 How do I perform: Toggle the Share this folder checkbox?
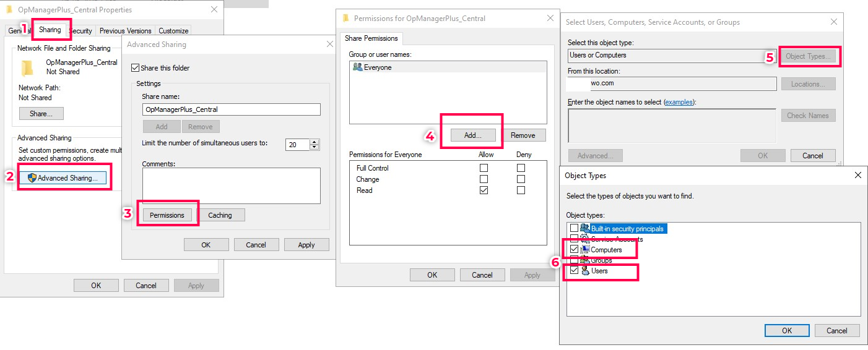point(136,67)
